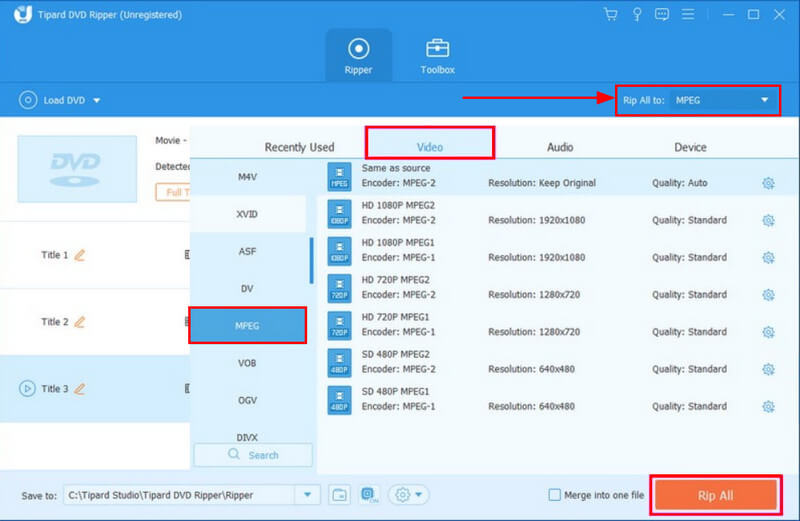Choose the VOB format in the list

click(247, 363)
